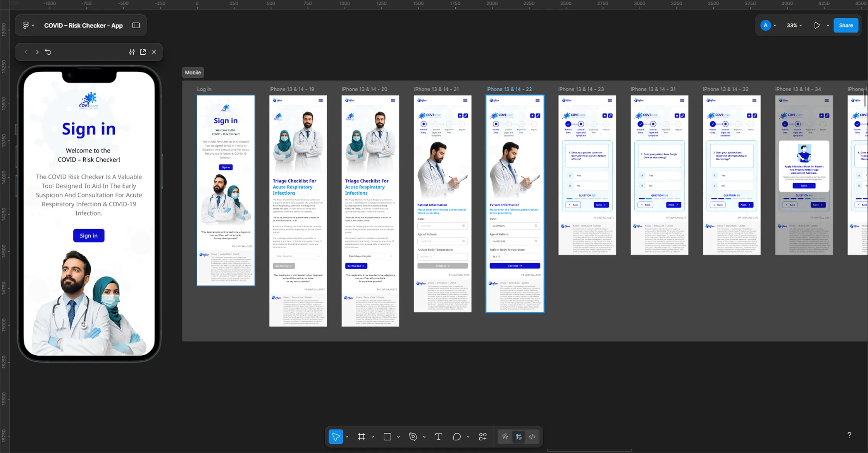The image size is (868, 453).
Task: Select the Comment tool
Action: pos(457,437)
